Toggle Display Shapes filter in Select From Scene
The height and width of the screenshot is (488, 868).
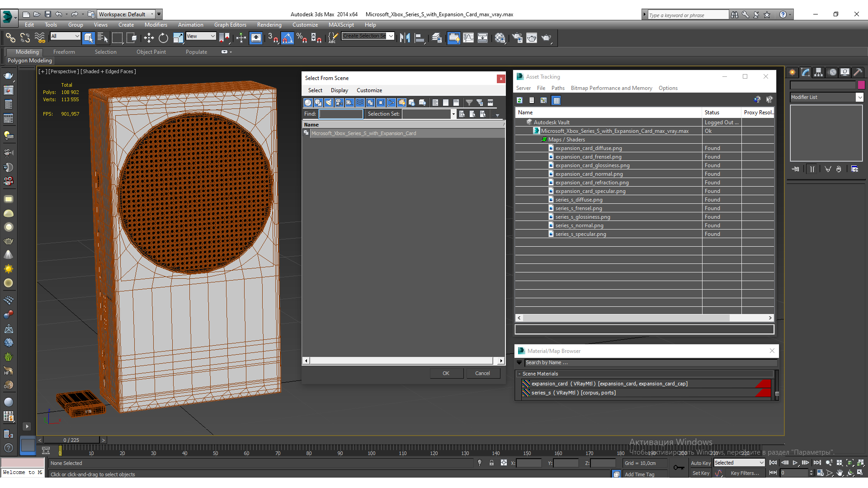pos(318,103)
